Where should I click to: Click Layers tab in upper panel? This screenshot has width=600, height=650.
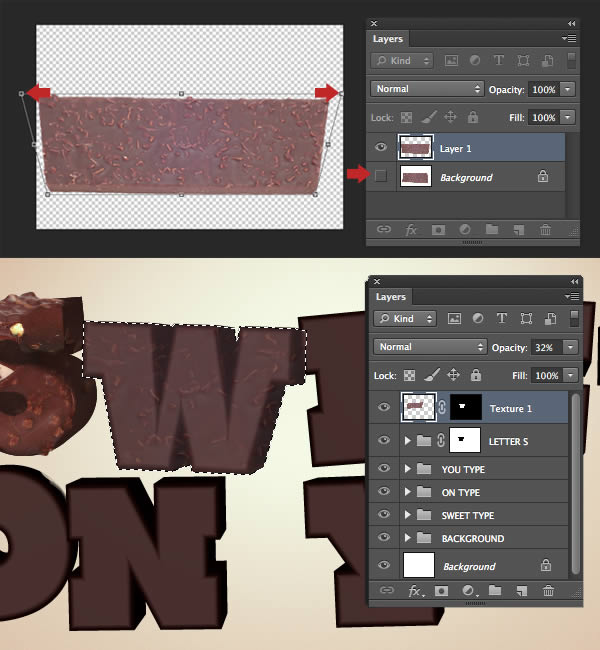[x=388, y=39]
